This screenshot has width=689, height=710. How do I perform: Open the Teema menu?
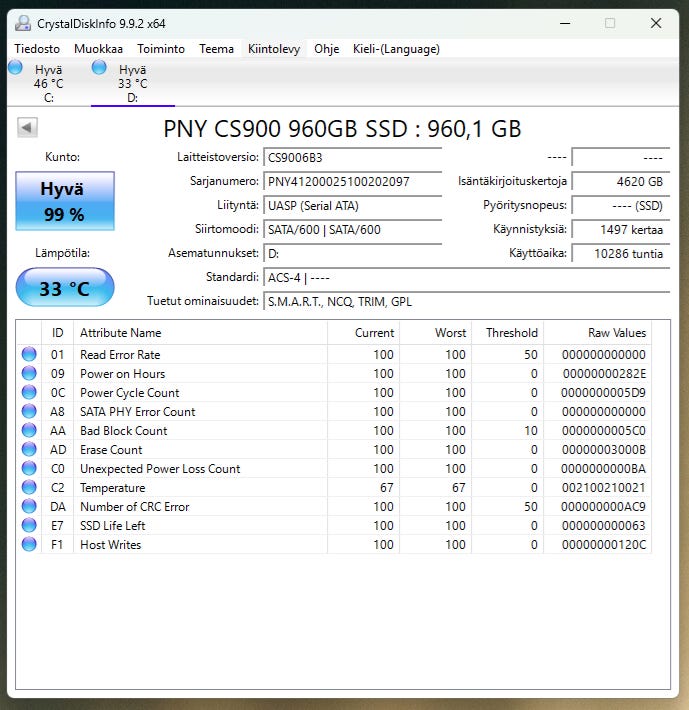pyautogui.click(x=216, y=49)
